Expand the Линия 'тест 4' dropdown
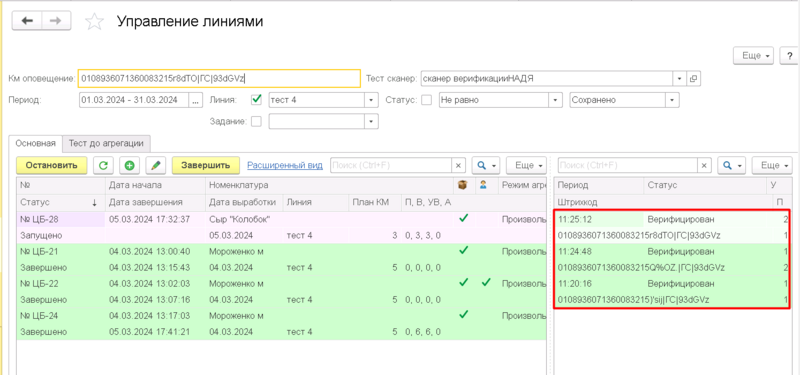Viewport: 800px width, 375px height. [x=370, y=100]
